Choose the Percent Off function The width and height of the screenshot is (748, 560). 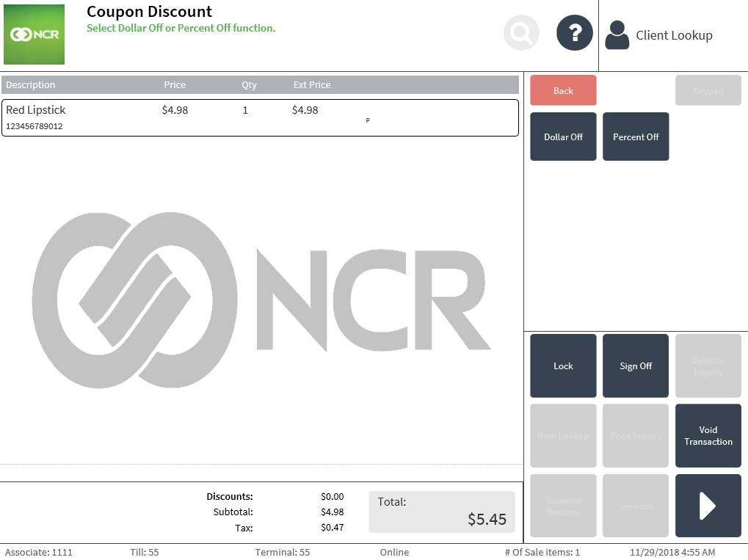click(636, 137)
